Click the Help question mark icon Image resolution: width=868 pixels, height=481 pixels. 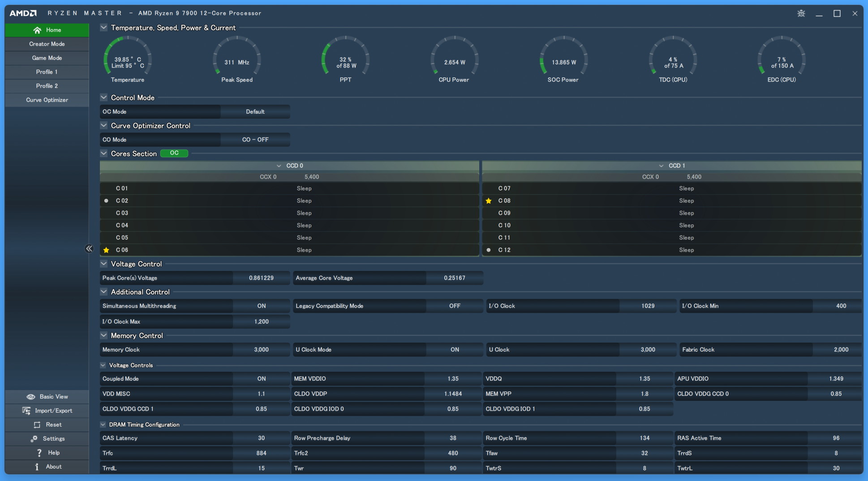click(39, 453)
